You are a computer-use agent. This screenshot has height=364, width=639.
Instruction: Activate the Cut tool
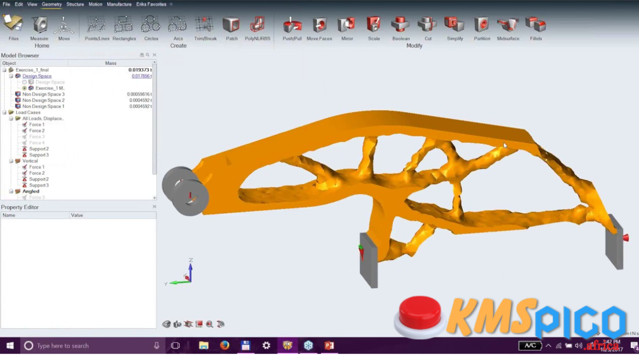pyautogui.click(x=428, y=28)
